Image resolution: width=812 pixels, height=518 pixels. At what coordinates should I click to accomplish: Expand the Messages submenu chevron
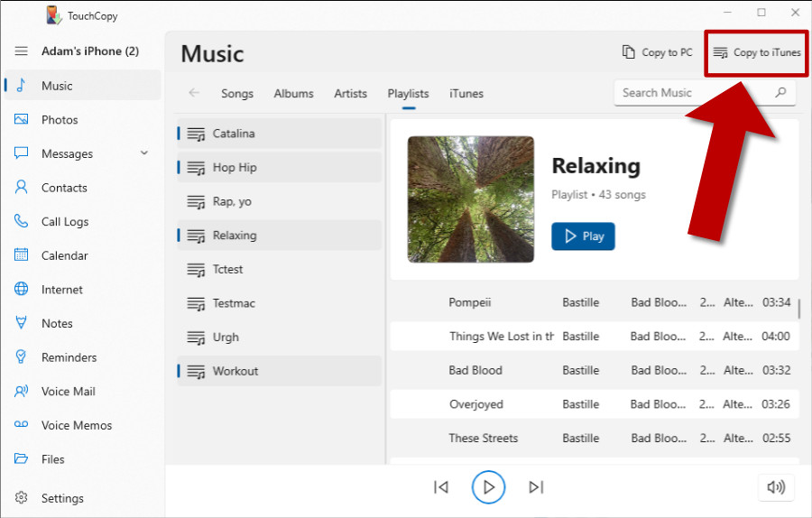(144, 153)
